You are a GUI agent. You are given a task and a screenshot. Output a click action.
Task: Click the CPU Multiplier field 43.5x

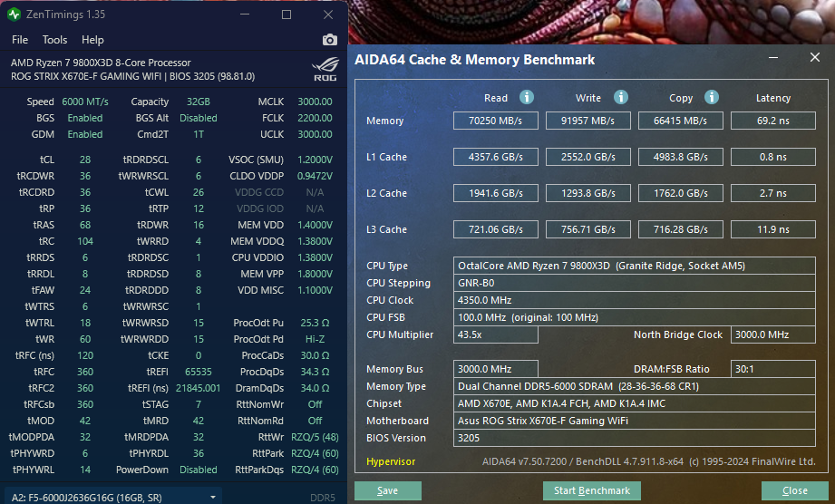point(496,334)
